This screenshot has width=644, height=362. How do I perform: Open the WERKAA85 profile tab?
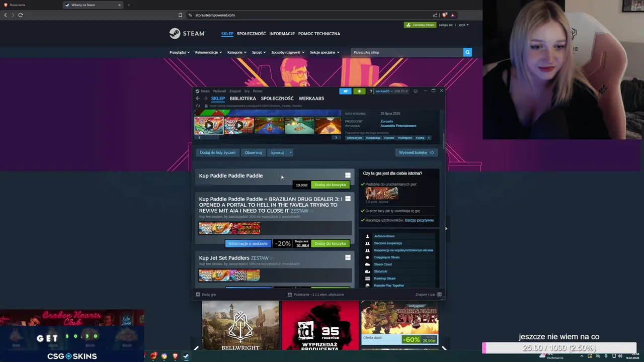(311, 99)
